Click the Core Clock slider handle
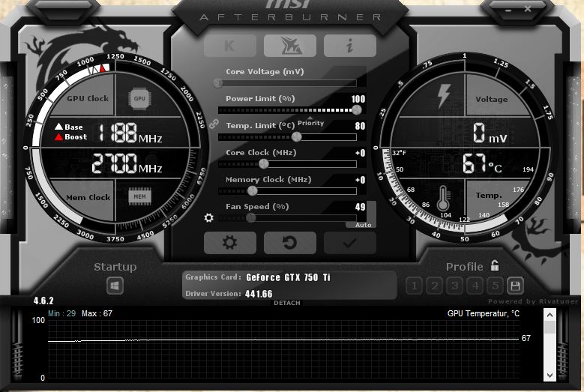Image resolution: width=584 pixels, height=392 pixels. pyautogui.click(x=264, y=163)
